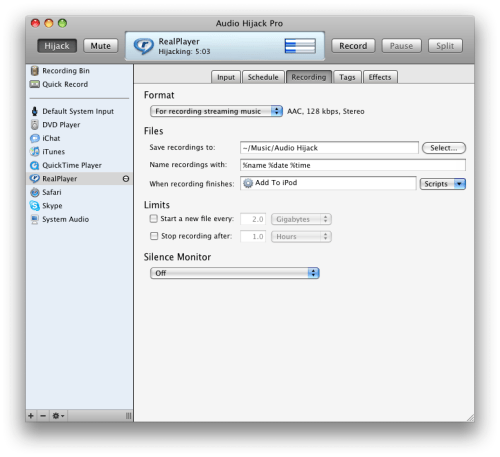This screenshot has height=457, width=500.
Task: Click the minus button to remove source
Action: 43,416
